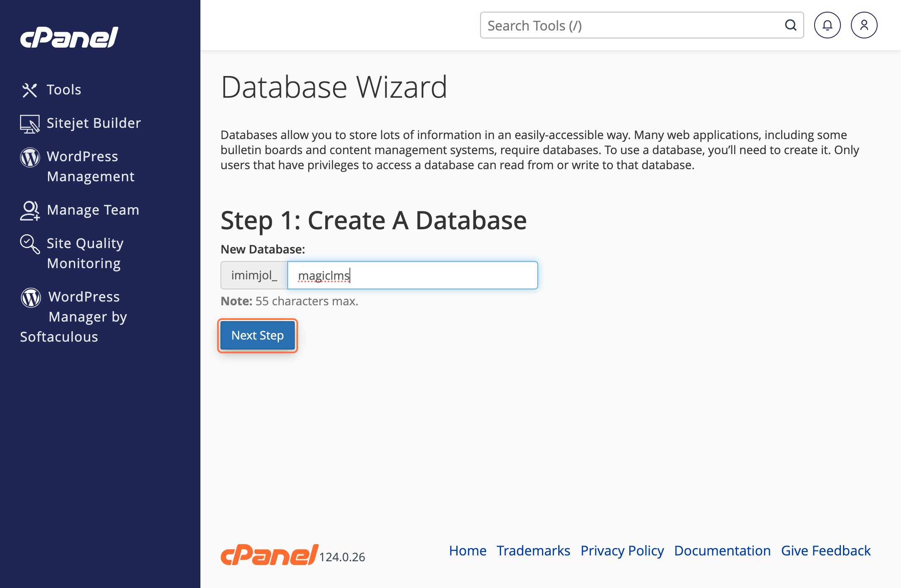The width and height of the screenshot is (901, 588).
Task: Click the New Database label
Action: click(x=263, y=249)
